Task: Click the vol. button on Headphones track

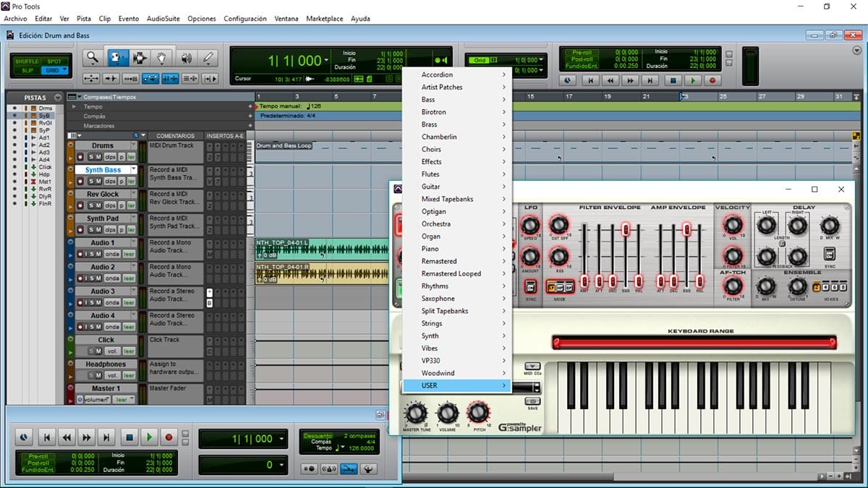Action: coord(112,375)
